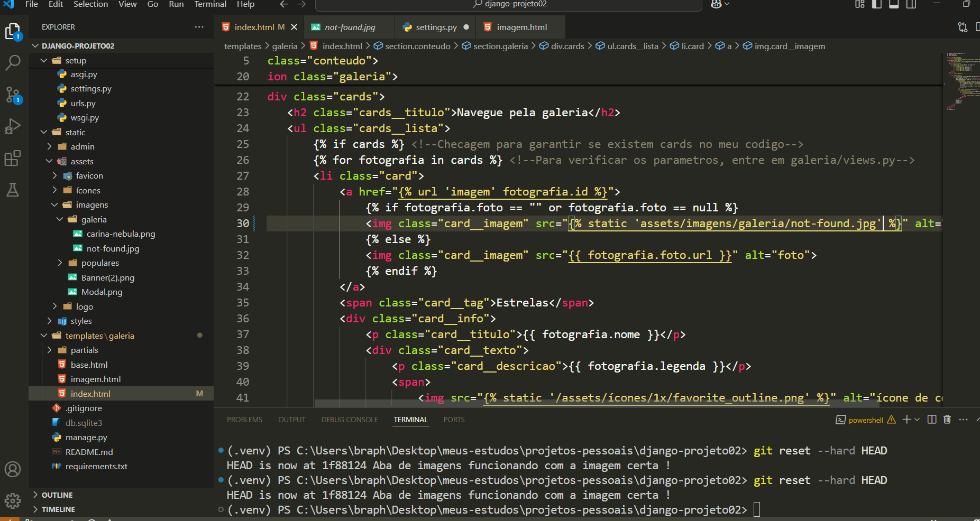Open terminal panel more actions ellipsis

tap(963, 420)
